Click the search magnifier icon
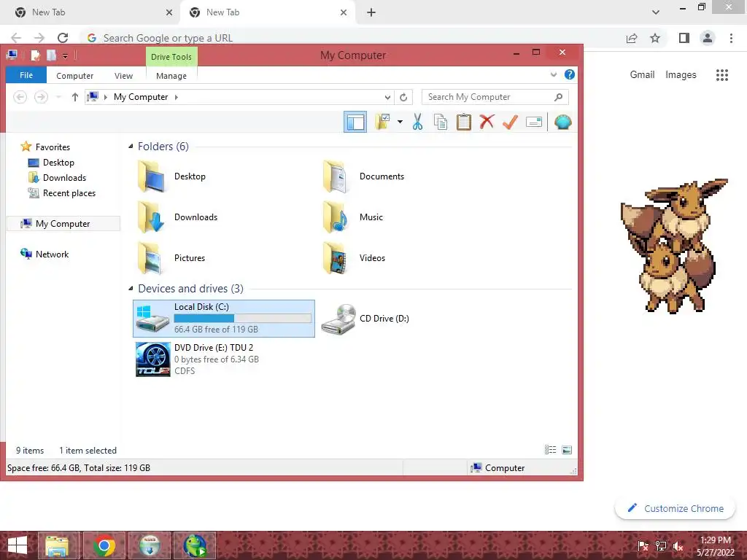This screenshot has width=747, height=560. [x=558, y=97]
